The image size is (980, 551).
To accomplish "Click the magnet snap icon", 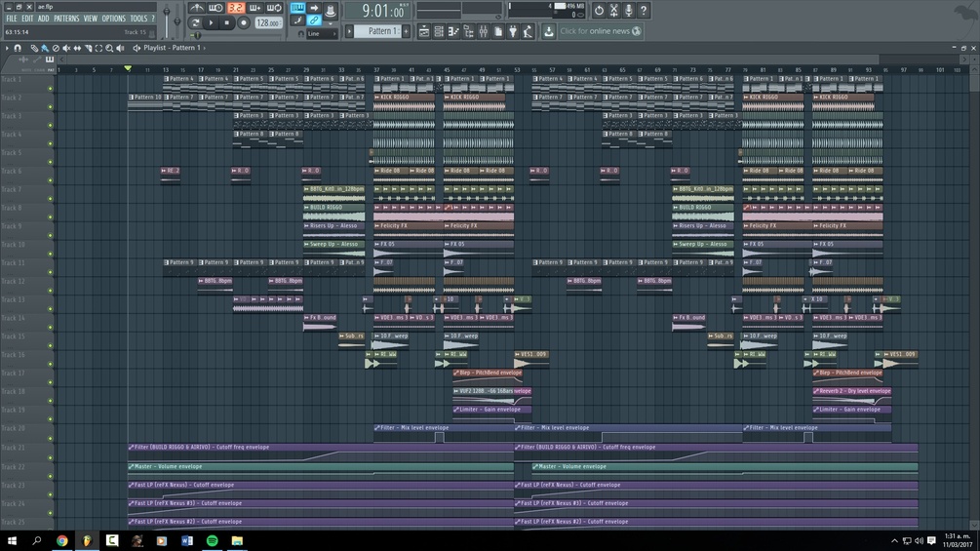I will pyautogui.click(x=18, y=48).
